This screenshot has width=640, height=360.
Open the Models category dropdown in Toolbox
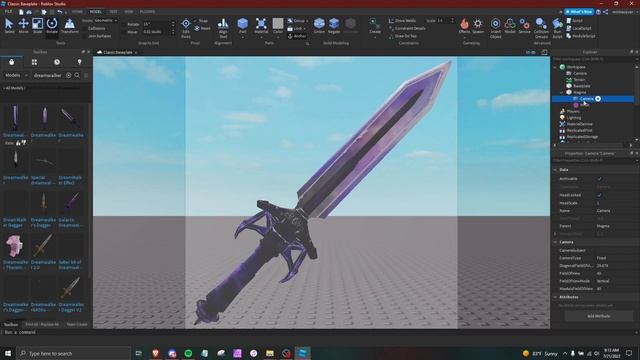[x=16, y=76]
